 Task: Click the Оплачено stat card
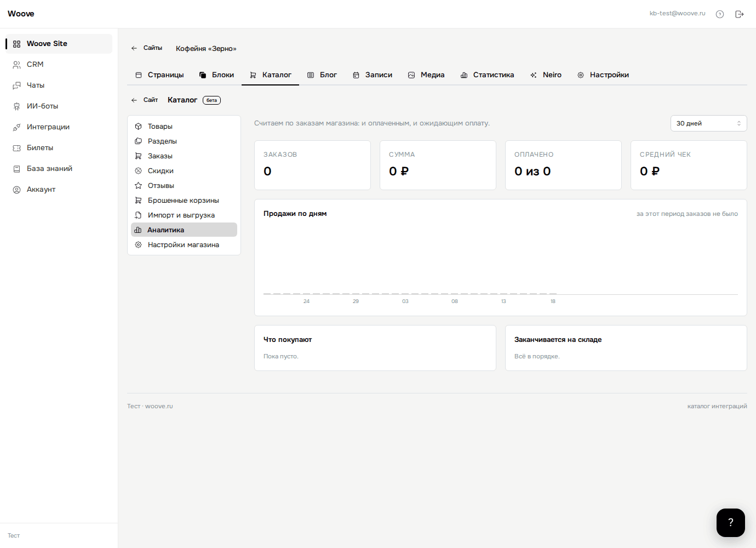pos(563,165)
